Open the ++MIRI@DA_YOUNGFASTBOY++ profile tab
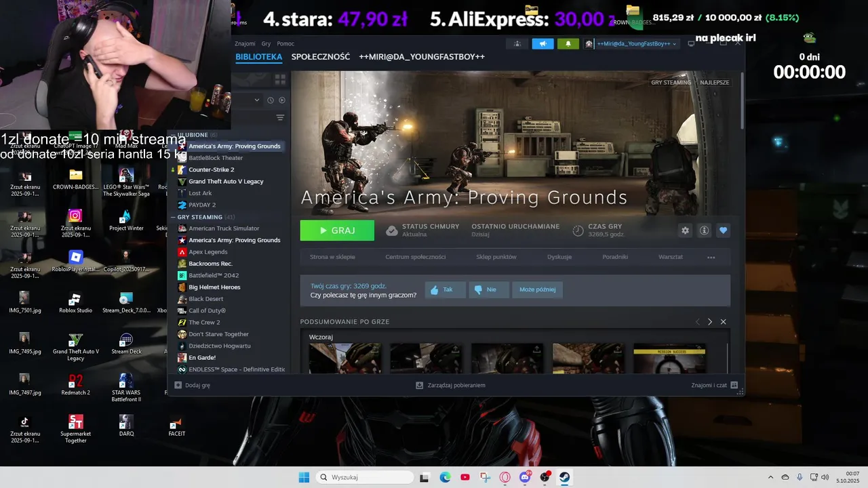The height and width of the screenshot is (488, 868). (422, 57)
